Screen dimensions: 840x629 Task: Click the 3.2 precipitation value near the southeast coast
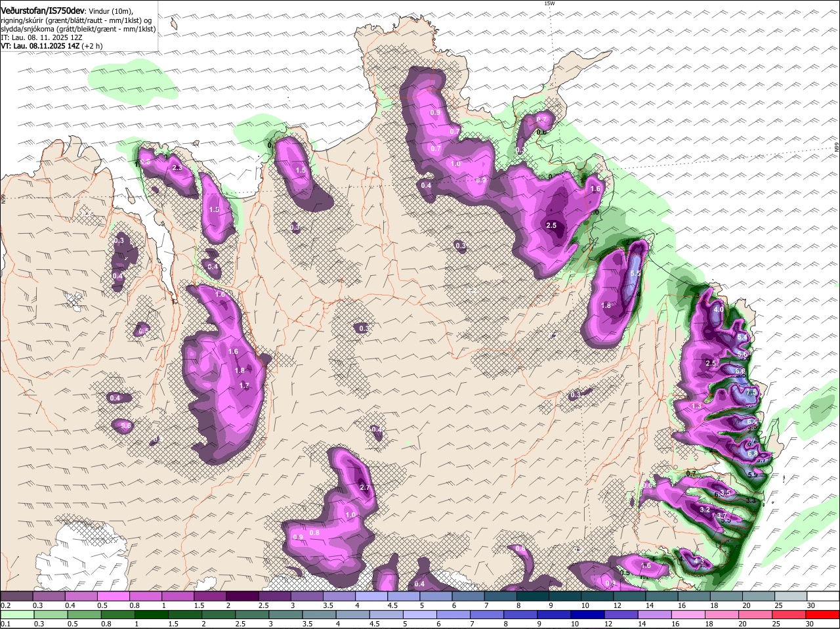pyautogui.click(x=705, y=510)
